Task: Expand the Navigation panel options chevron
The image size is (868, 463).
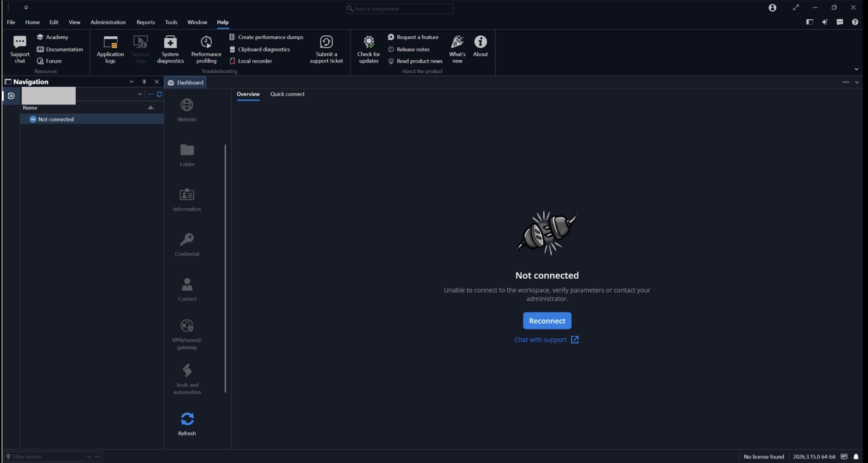Action: 132,82
